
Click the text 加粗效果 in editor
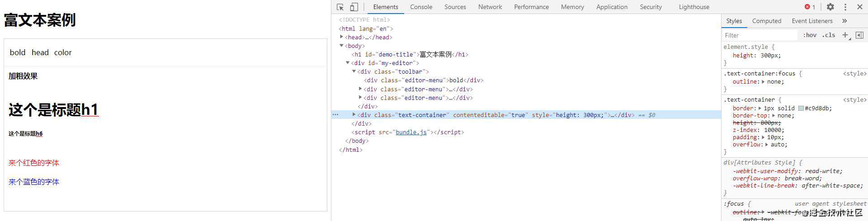click(23, 76)
